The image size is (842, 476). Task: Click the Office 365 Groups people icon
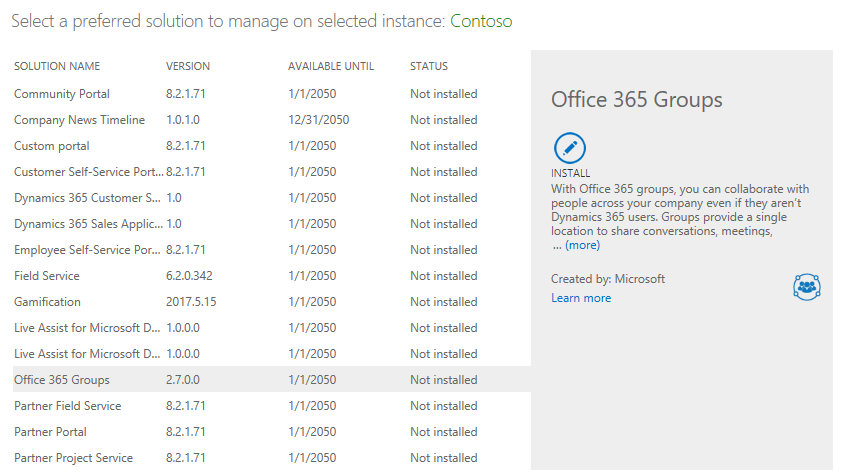click(x=807, y=287)
